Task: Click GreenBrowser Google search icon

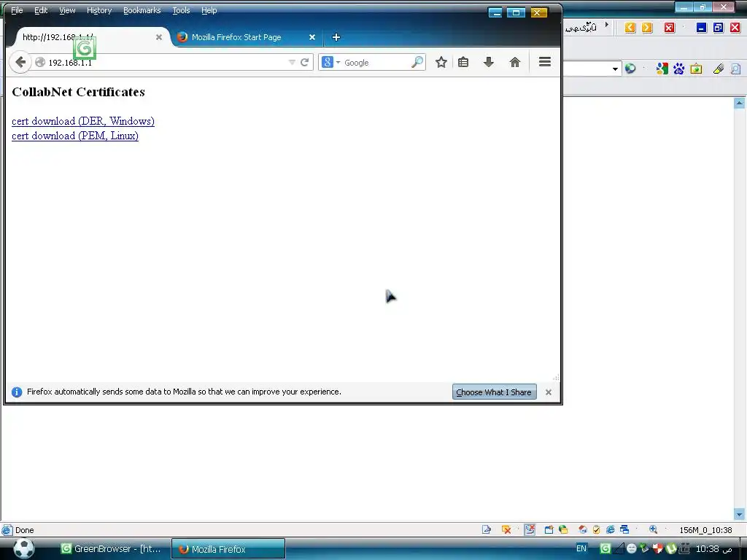Action: [x=662, y=69]
